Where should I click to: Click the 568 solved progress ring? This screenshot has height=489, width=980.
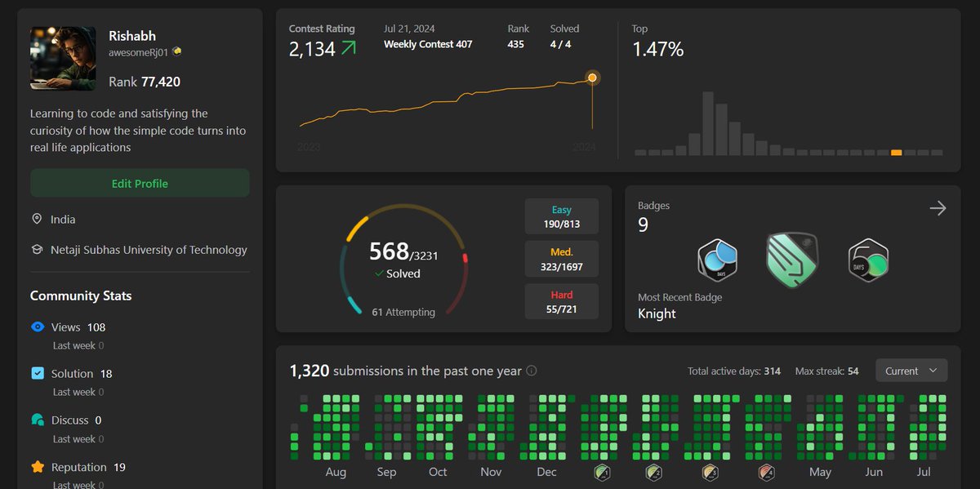(403, 260)
